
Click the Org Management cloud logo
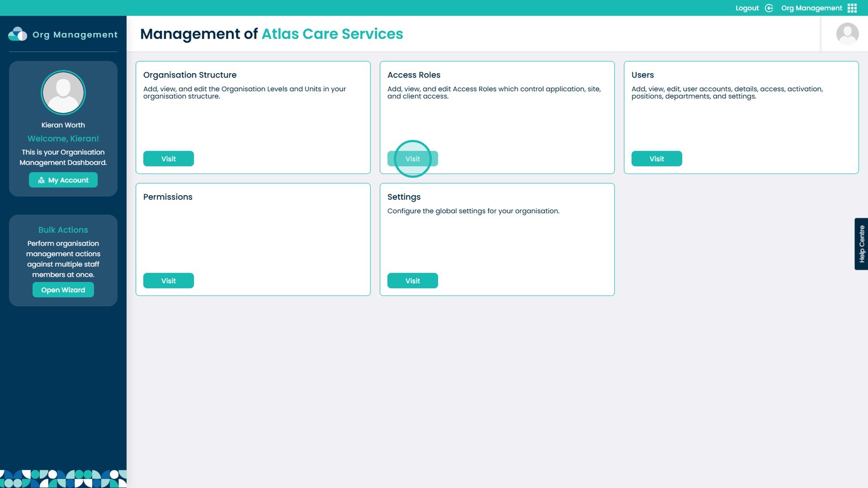17,34
